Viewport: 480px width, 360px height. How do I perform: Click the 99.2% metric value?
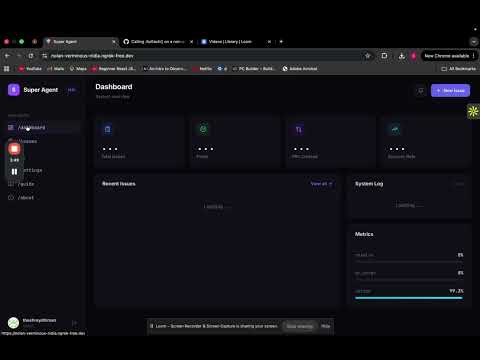coord(456,291)
